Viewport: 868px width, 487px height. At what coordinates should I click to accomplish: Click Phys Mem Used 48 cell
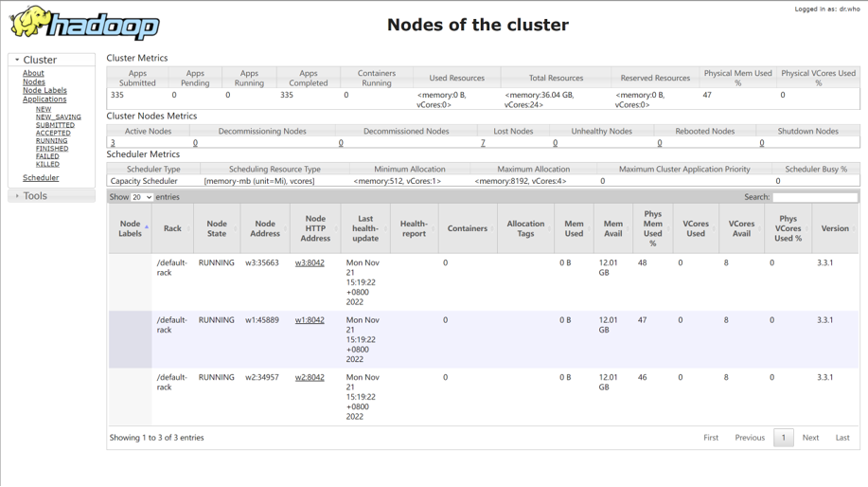pyautogui.click(x=642, y=263)
